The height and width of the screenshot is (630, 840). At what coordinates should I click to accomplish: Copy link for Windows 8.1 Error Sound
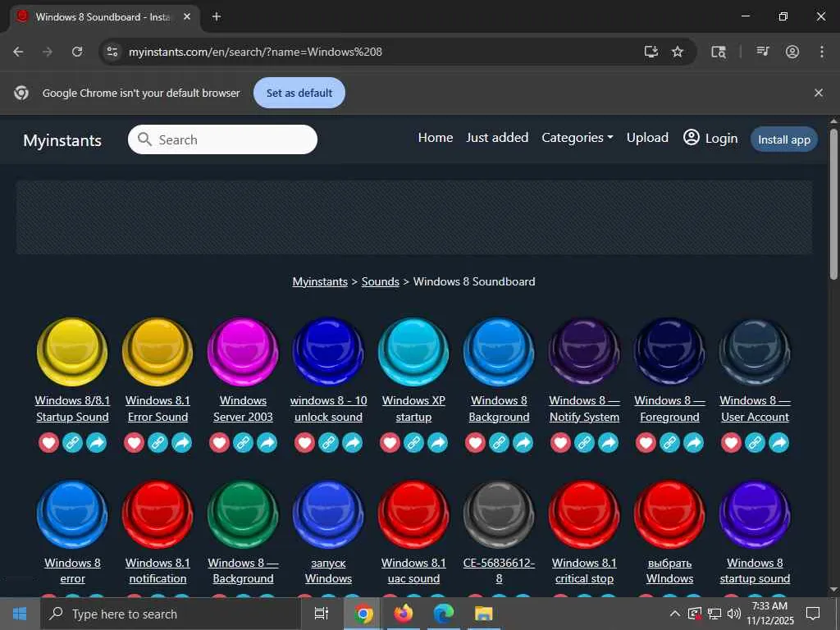click(x=157, y=442)
